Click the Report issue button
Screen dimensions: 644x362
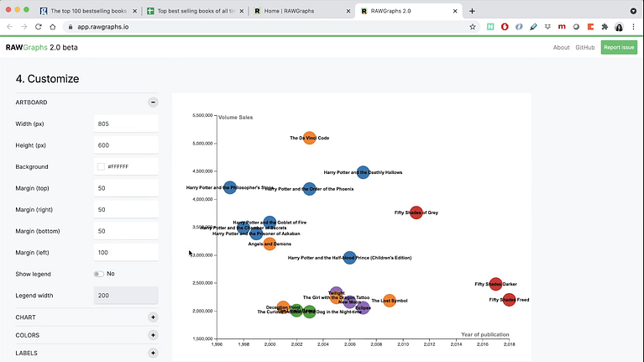point(619,48)
